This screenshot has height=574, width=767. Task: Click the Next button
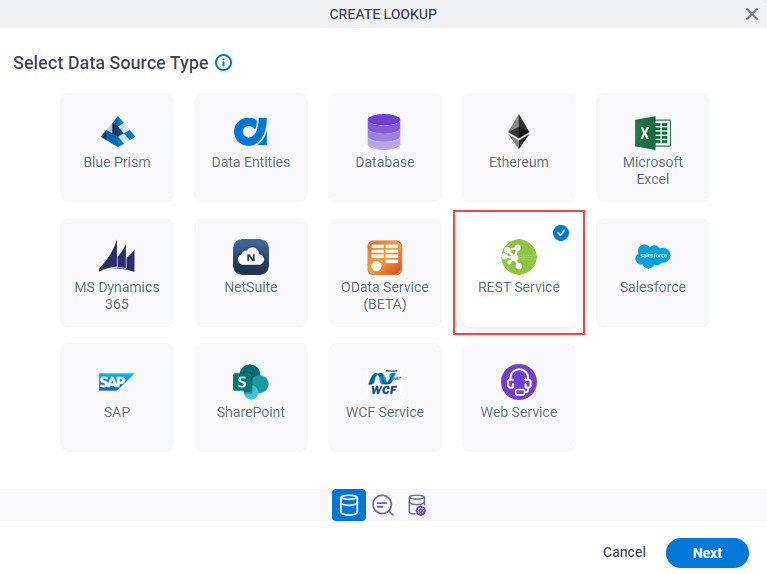coord(707,553)
